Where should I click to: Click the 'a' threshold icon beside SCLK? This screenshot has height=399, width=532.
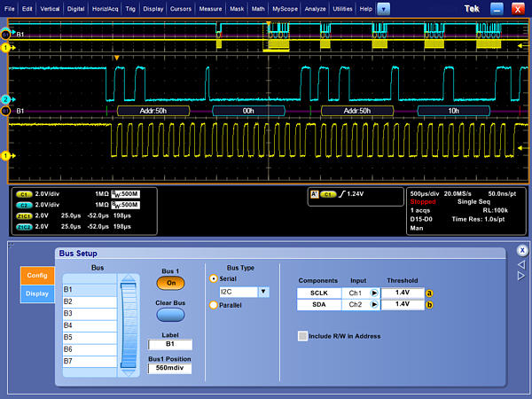(x=429, y=292)
